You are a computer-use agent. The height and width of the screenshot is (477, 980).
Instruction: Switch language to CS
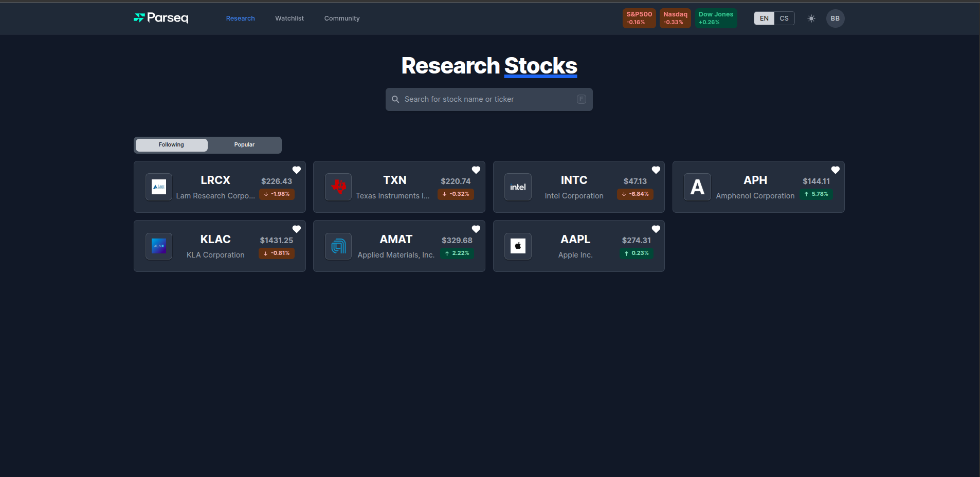pyautogui.click(x=784, y=19)
